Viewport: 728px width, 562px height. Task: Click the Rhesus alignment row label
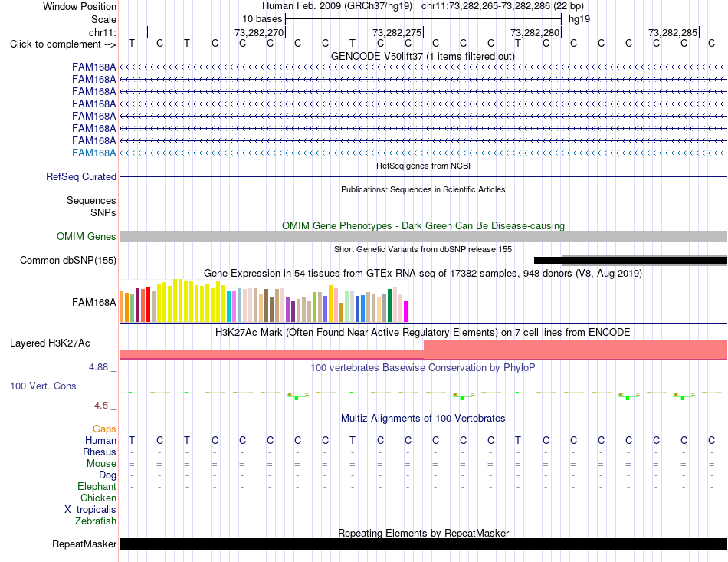click(x=100, y=452)
